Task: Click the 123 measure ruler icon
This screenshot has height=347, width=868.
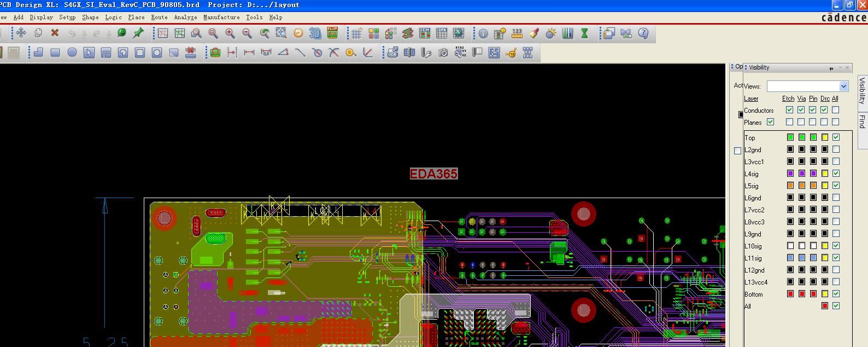Action: pyautogui.click(x=517, y=33)
